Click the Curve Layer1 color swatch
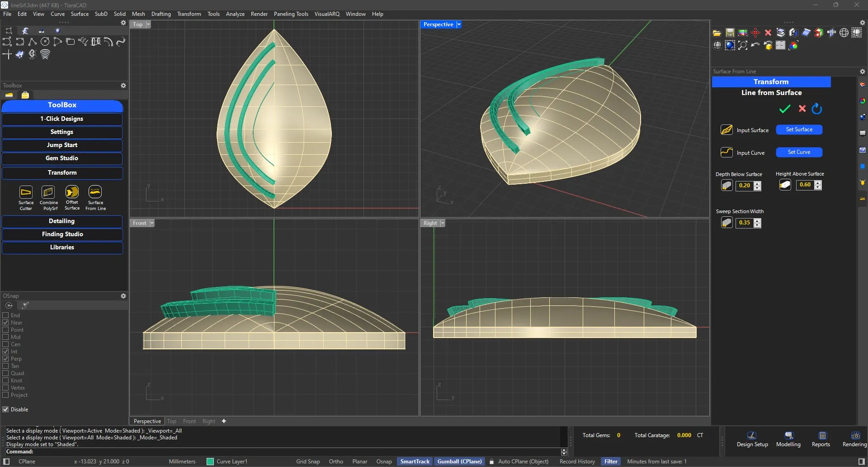This screenshot has height=467, width=868. coord(210,462)
